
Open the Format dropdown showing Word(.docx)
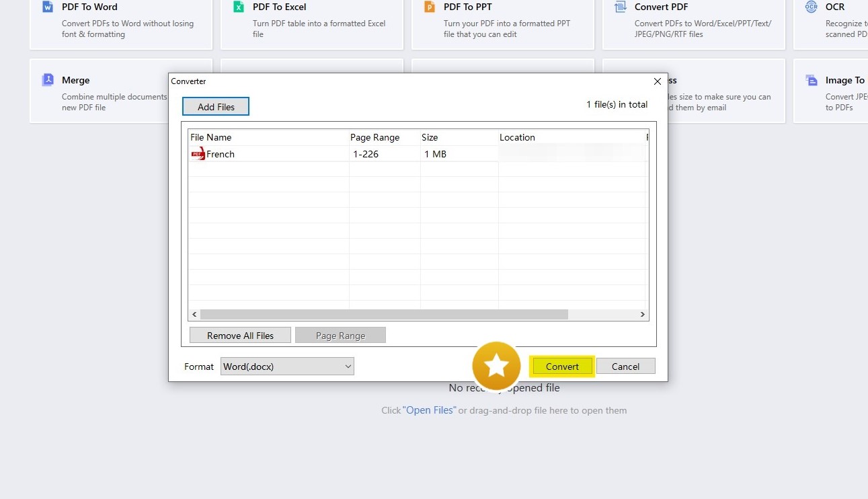click(x=287, y=367)
